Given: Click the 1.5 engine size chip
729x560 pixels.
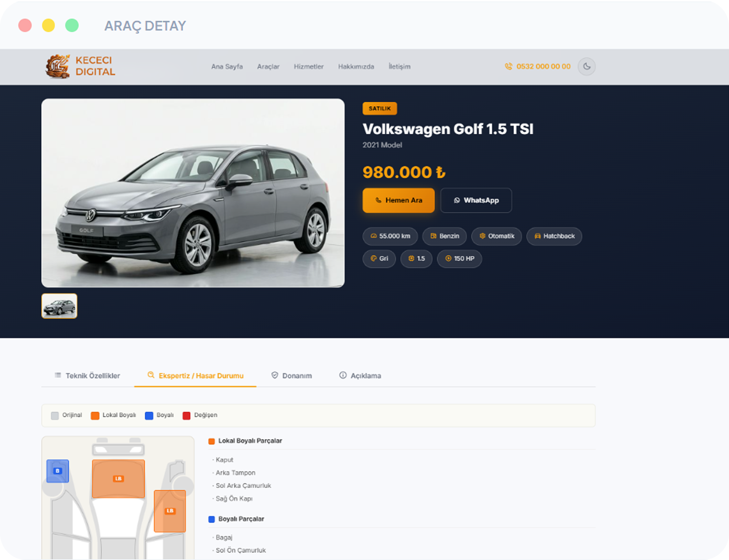Looking at the screenshot, I should click(x=416, y=258).
